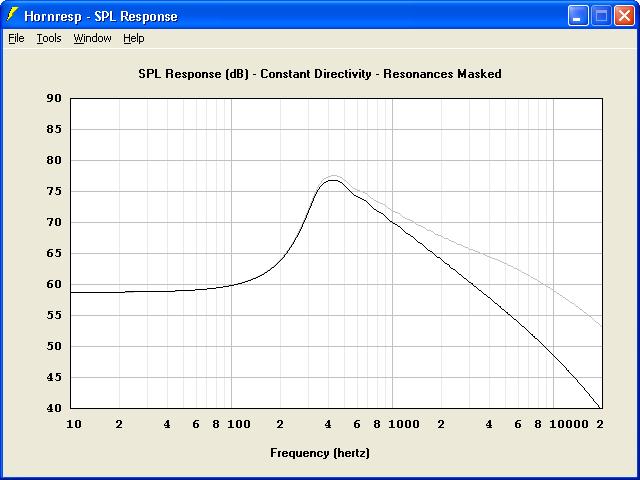The width and height of the screenshot is (640, 480).
Task: Click the Frequency (hertz) axis label
Action: point(320,453)
